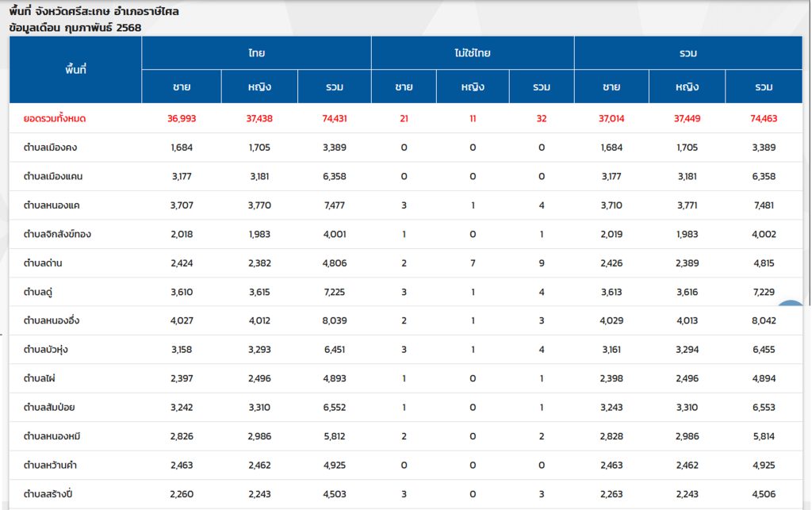Click the ตำบลหนองอึ่ง row label
The image size is (812, 510).
click(x=52, y=320)
